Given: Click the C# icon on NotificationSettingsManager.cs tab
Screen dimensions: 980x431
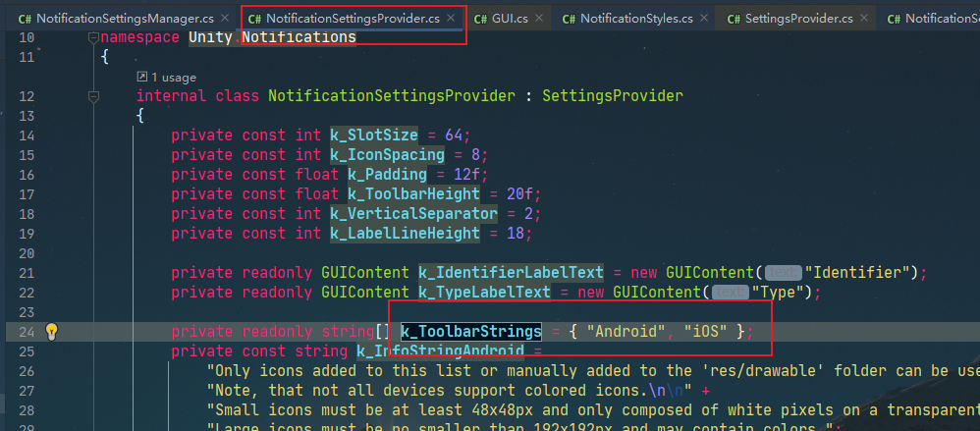Looking at the screenshot, I should (25, 19).
